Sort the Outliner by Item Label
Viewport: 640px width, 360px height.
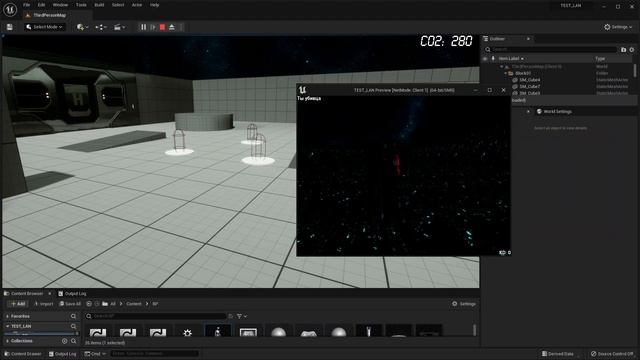[x=511, y=59]
